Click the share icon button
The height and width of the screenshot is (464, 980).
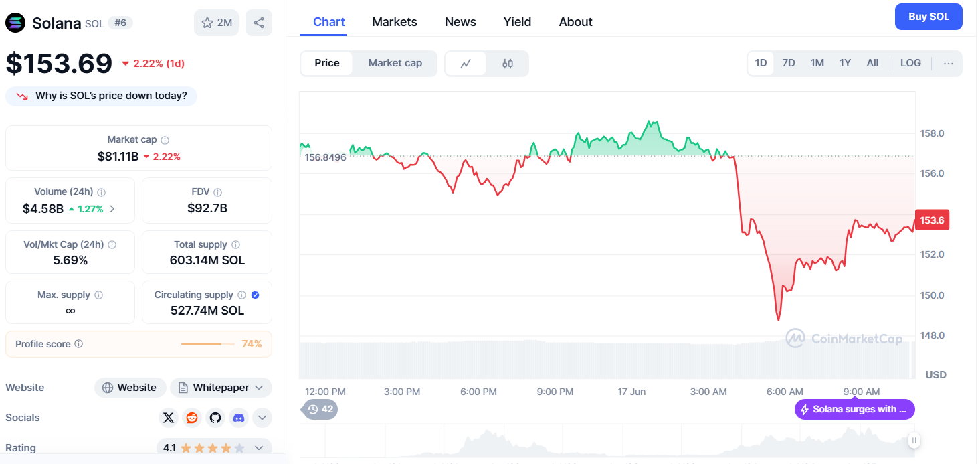click(259, 23)
